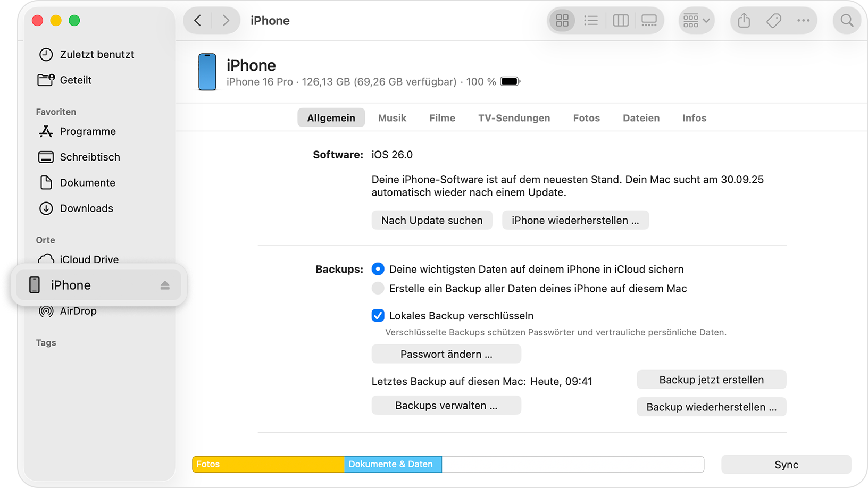Screen dimensions: 868x488
Task: Switch to icon view in the toolbar
Action: tap(562, 20)
